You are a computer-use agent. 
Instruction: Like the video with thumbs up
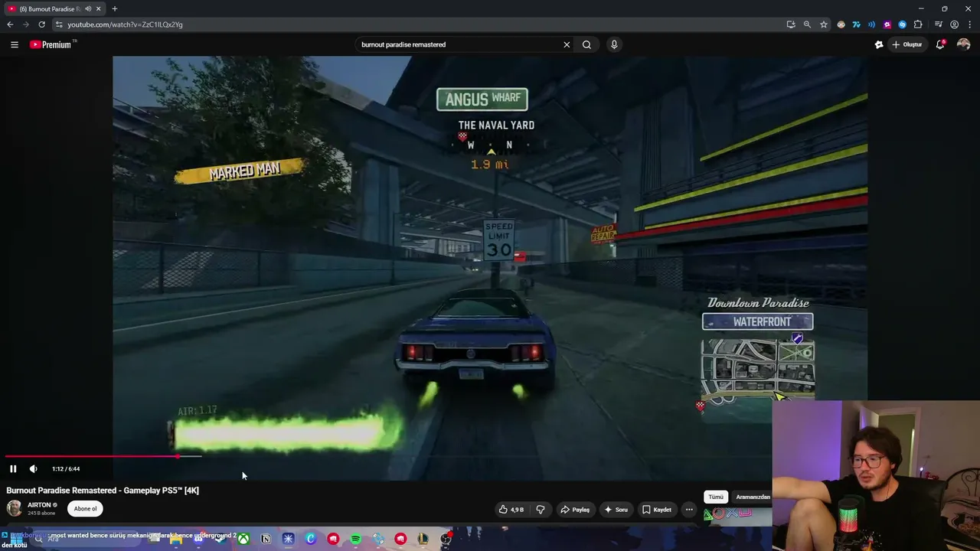click(x=511, y=509)
